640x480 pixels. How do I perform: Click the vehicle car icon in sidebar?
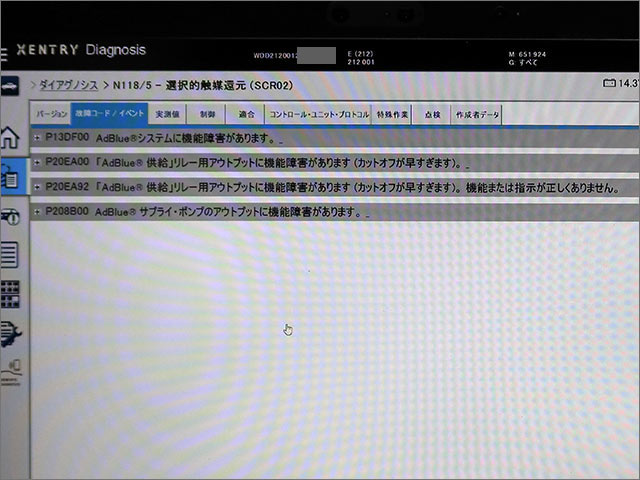[9, 86]
